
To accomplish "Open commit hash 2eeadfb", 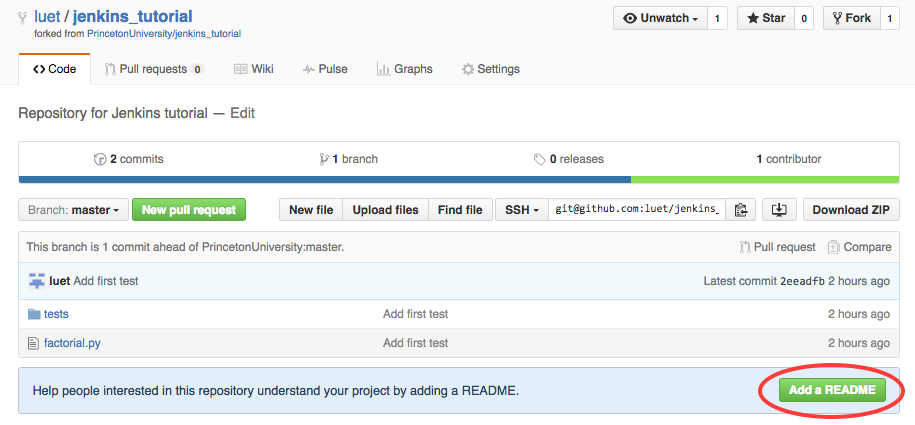I will [802, 281].
